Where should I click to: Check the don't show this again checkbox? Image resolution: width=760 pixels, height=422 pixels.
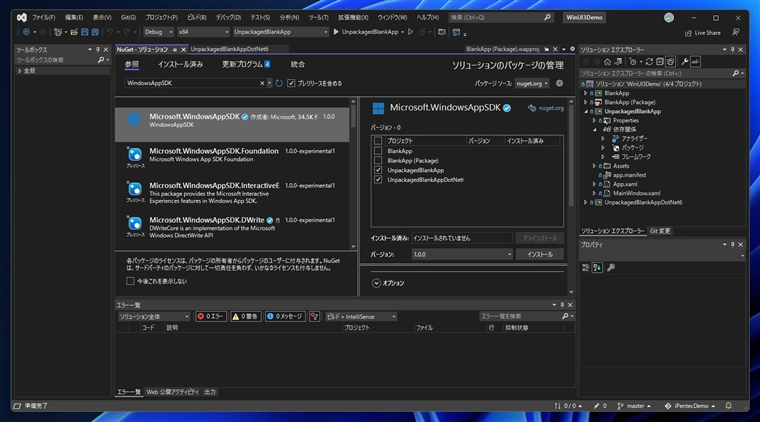[x=130, y=281]
